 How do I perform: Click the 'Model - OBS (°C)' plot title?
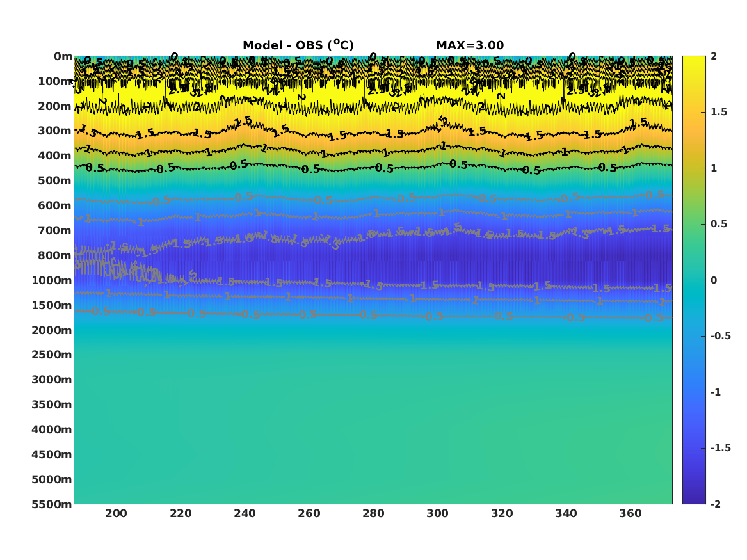click(298, 45)
